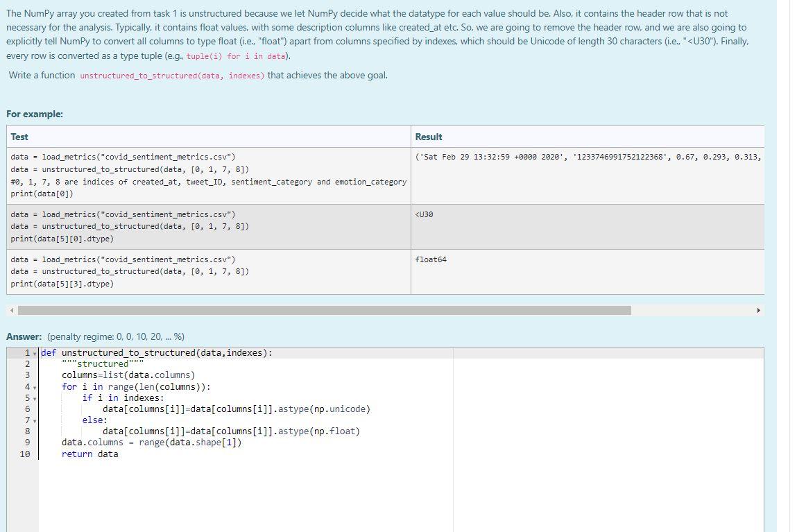The width and height of the screenshot is (797, 532).
Task: Click the 'For example:' label
Action: coord(35,114)
